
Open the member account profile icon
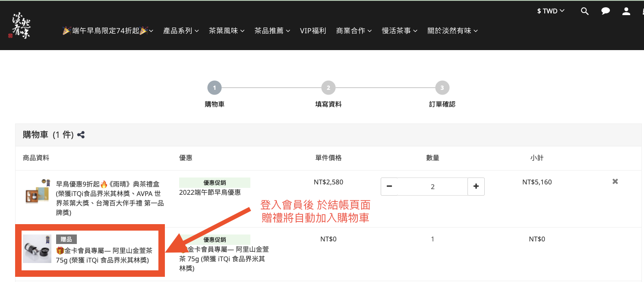pyautogui.click(x=626, y=11)
